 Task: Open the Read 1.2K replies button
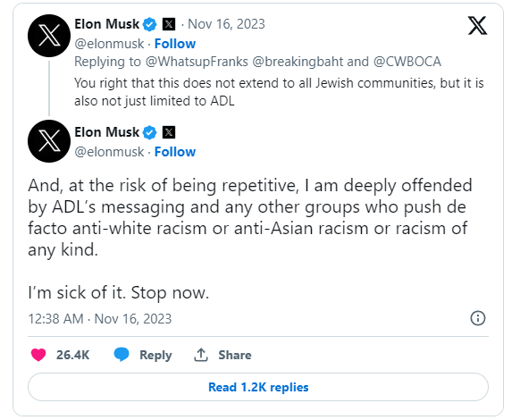coord(258,387)
